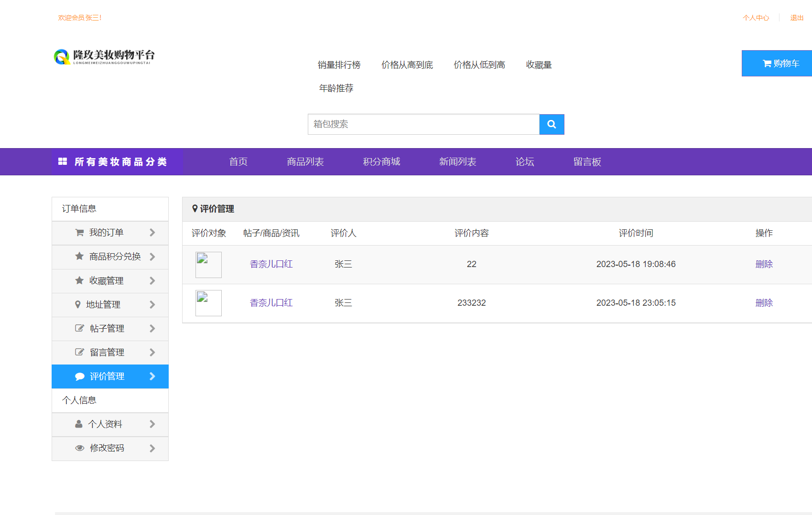Click the 收藏量 sorting link
The image size is (812, 515).
pos(539,65)
